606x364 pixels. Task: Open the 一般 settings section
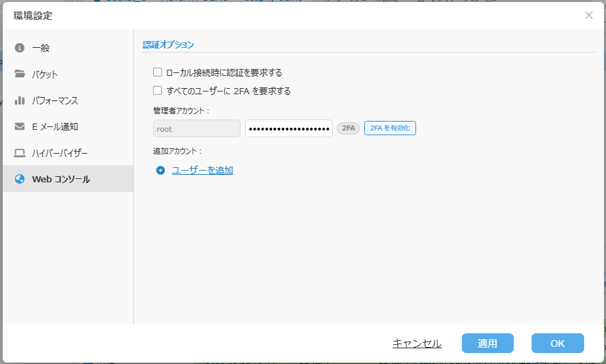click(68, 48)
